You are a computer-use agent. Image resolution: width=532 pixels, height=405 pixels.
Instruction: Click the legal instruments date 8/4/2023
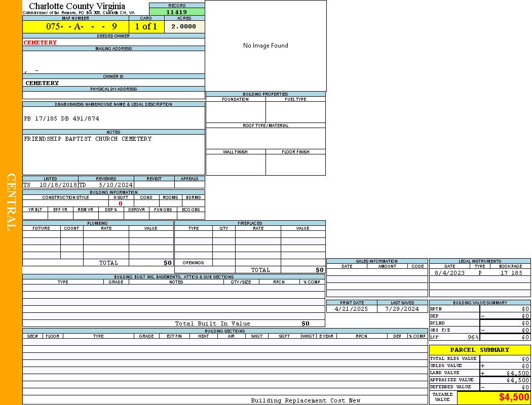tap(449, 273)
